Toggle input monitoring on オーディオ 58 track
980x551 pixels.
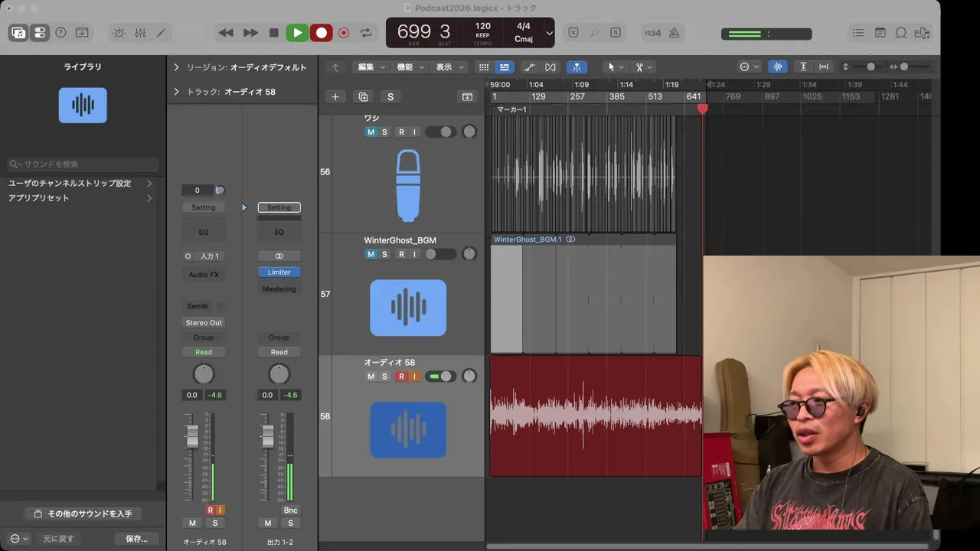pyautogui.click(x=414, y=377)
